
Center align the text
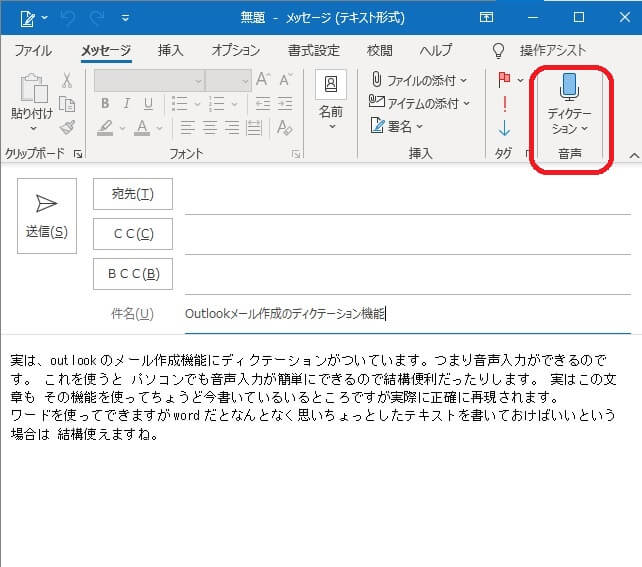210,128
